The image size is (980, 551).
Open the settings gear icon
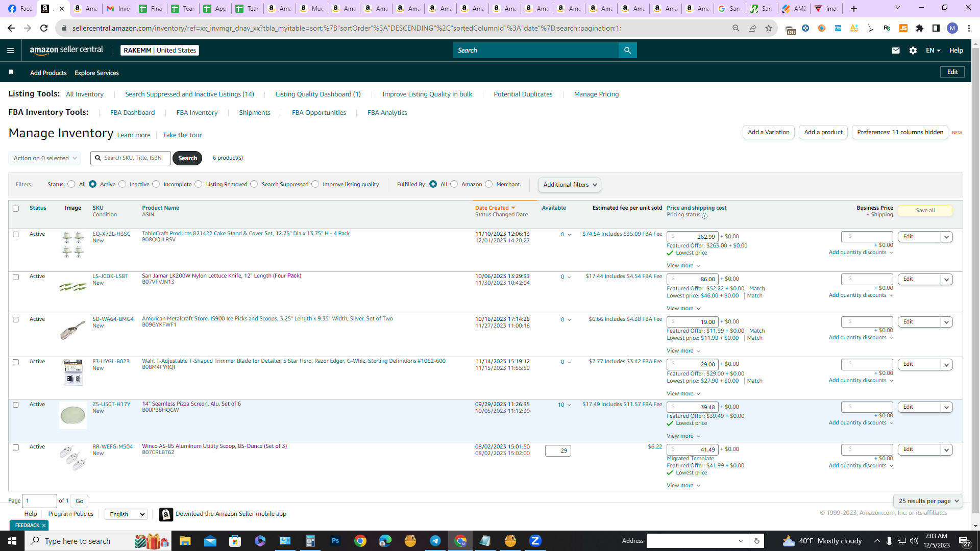tap(913, 50)
